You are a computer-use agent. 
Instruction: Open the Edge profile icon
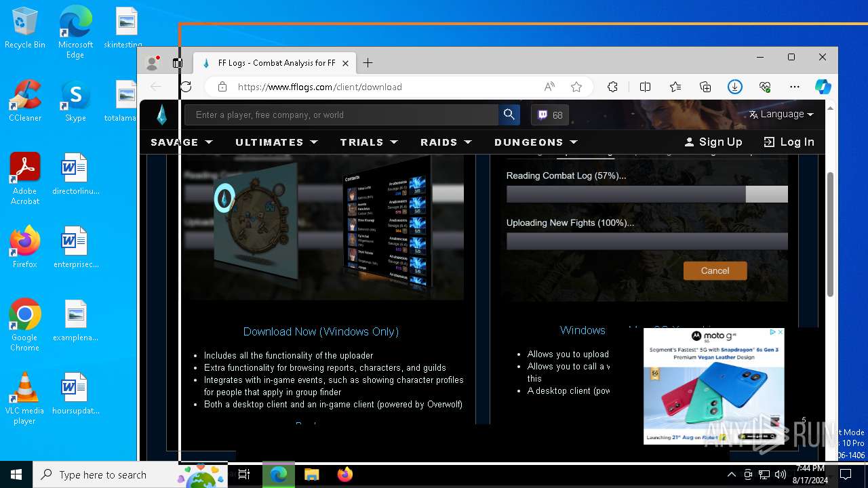pos(153,63)
